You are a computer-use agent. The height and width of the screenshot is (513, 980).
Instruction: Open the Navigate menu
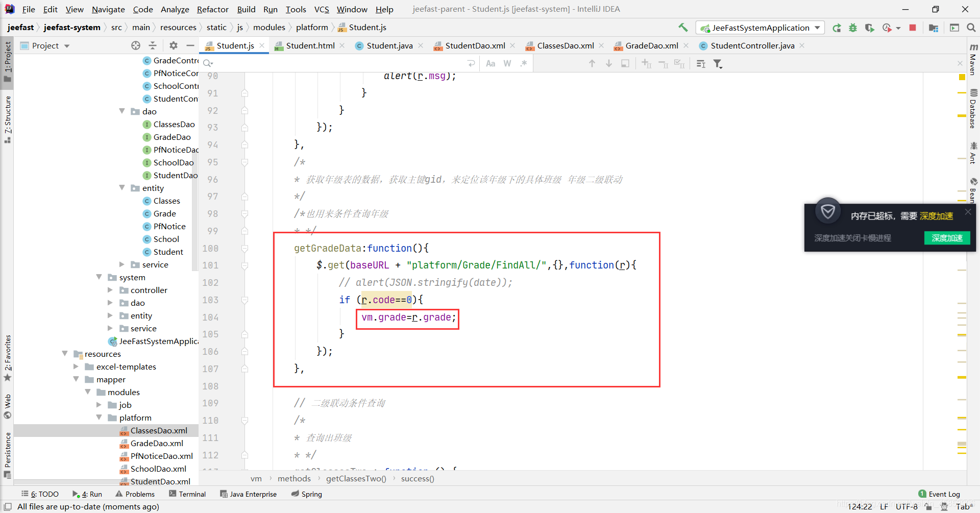108,9
